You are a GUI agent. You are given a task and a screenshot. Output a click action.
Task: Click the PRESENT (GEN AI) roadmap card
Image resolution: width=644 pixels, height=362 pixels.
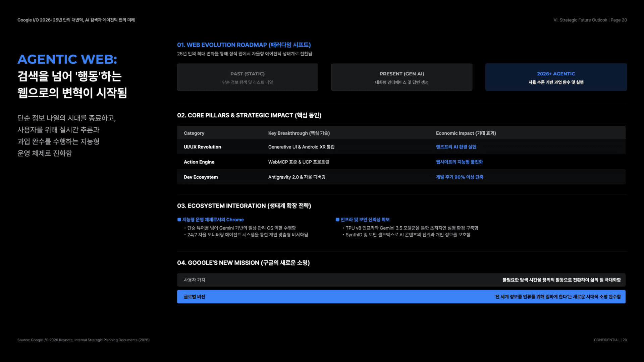[x=401, y=77]
